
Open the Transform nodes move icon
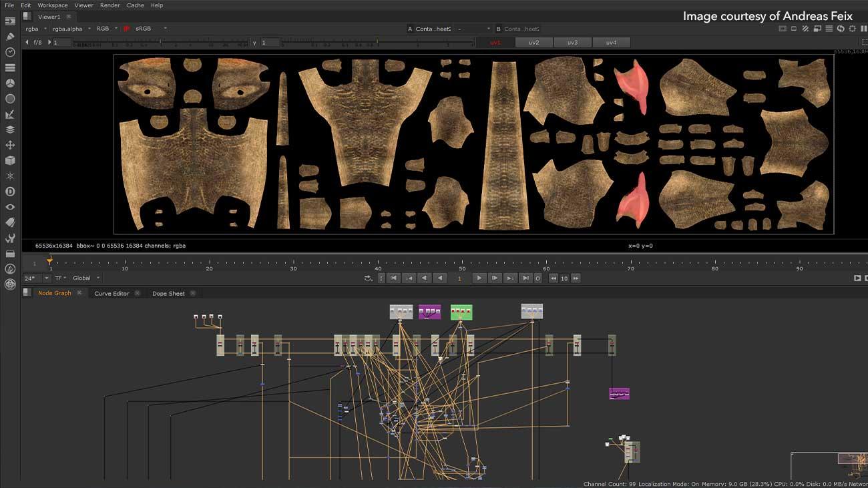tap(10, 145)
